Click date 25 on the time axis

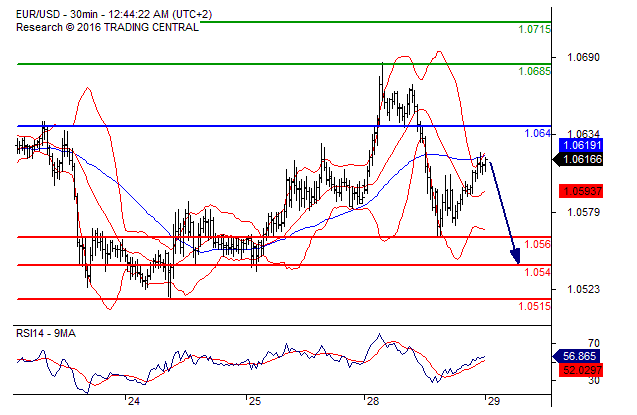[254, 400]
